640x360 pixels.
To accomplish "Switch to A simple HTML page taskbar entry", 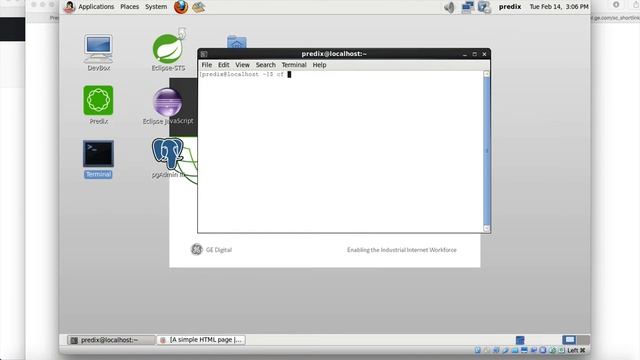I will point(202,340).
